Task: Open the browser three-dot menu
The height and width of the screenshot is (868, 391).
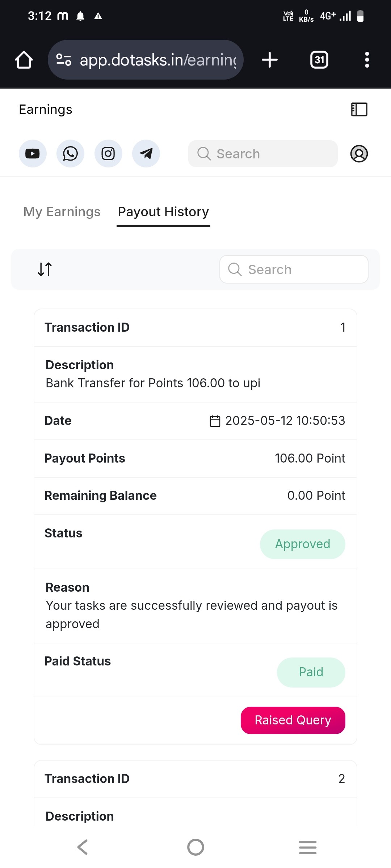Action: point(367,60)
